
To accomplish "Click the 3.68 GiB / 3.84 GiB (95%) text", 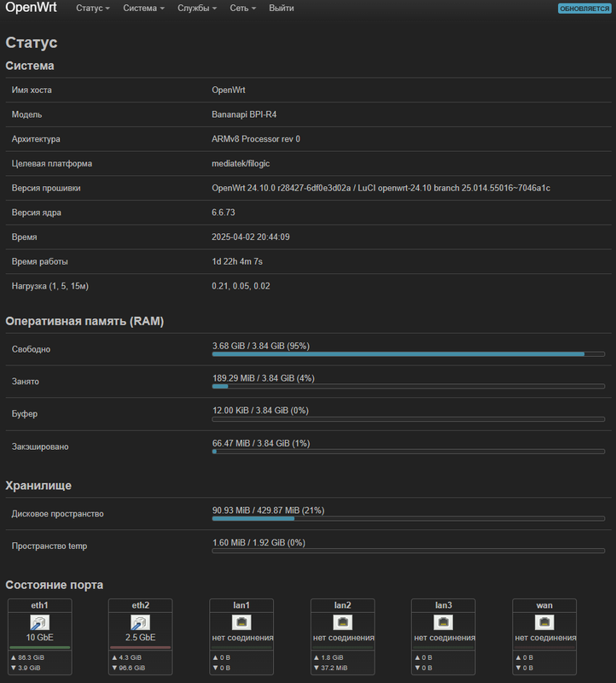I will click(261, 346).
